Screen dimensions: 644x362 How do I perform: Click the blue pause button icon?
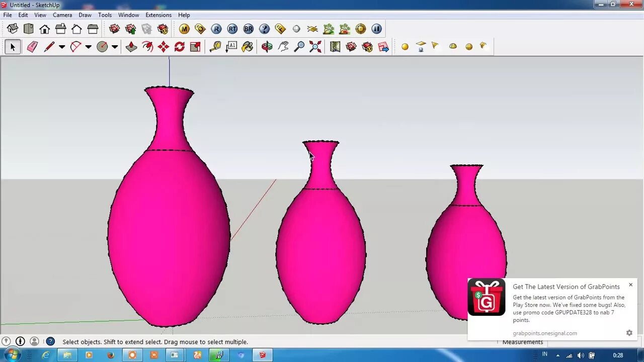coord(377,29)
